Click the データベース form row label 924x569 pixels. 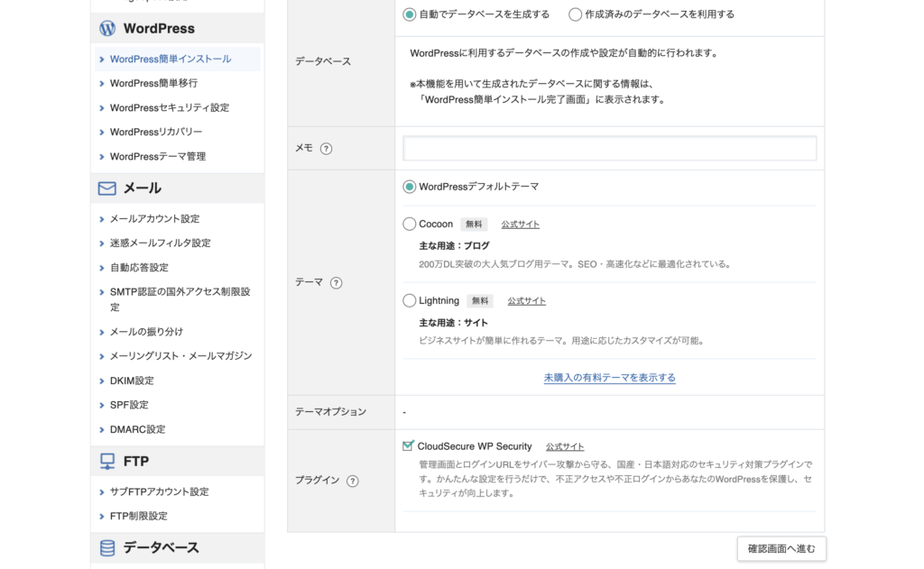[323, 61]
